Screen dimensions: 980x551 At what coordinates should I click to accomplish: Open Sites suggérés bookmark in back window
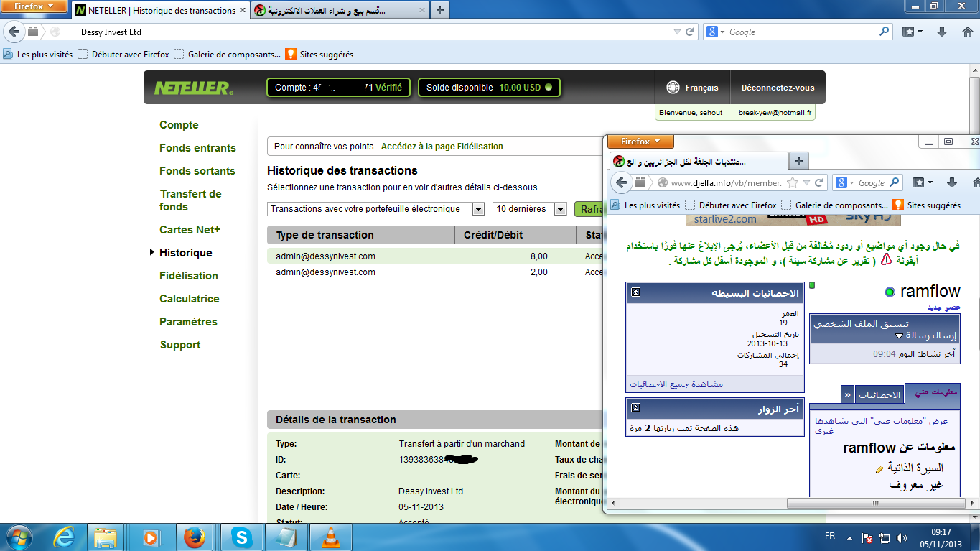click(319, 54)
